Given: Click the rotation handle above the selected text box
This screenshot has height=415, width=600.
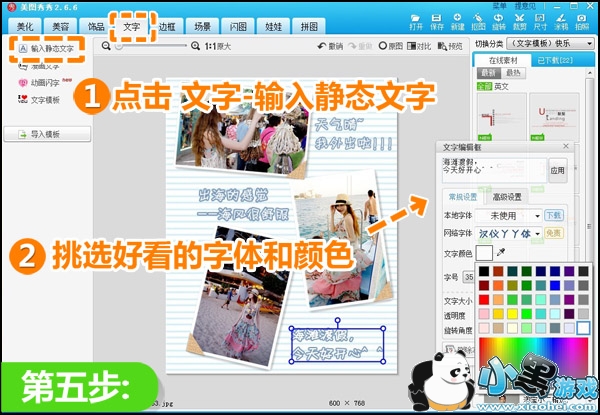Looking at the screenshot, I should coord(337,320).
